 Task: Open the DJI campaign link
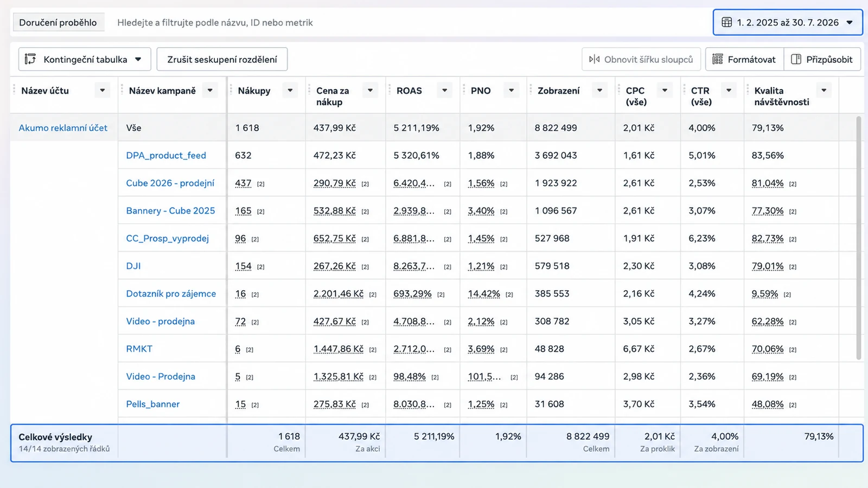[x=133, y=266]
